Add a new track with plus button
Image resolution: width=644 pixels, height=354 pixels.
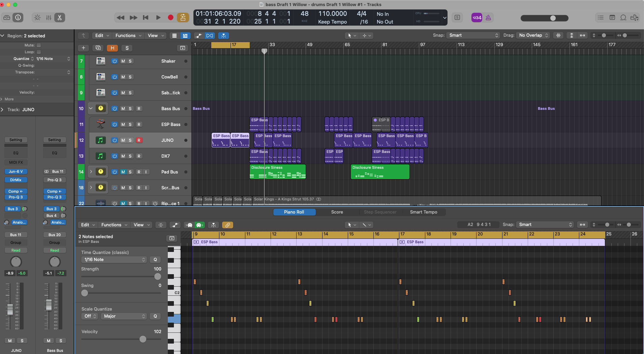pyautogui.click(x=84, y=48)
